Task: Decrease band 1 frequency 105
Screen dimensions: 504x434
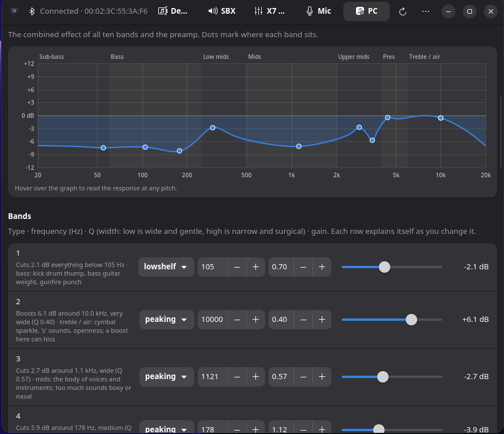Action: 237,266
